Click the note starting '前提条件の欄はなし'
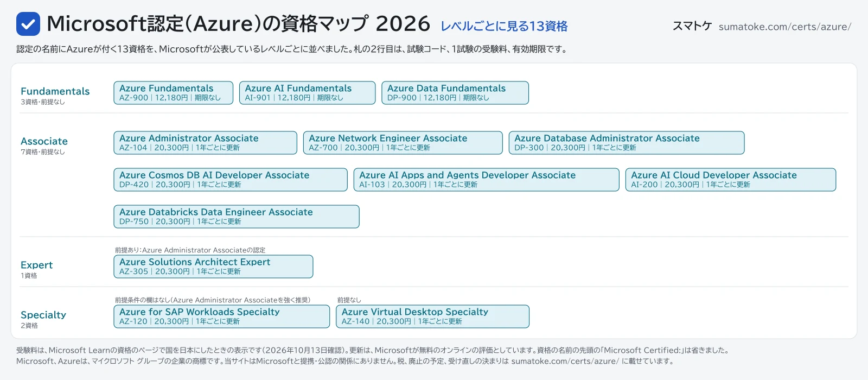 pyautogui.click(x=213, y=300)
